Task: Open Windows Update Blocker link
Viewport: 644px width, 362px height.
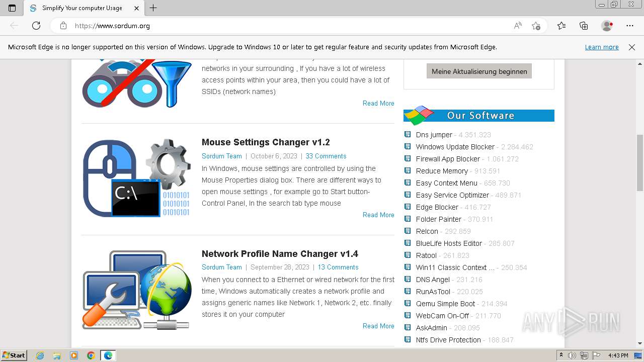Action: pyautogui.click(x=455, y=147)
